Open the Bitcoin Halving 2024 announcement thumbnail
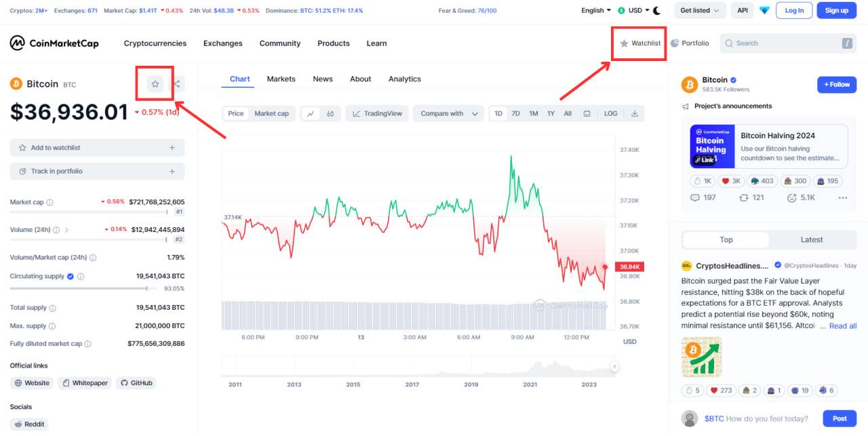This screenshot has height=436, width=868. 713,146
